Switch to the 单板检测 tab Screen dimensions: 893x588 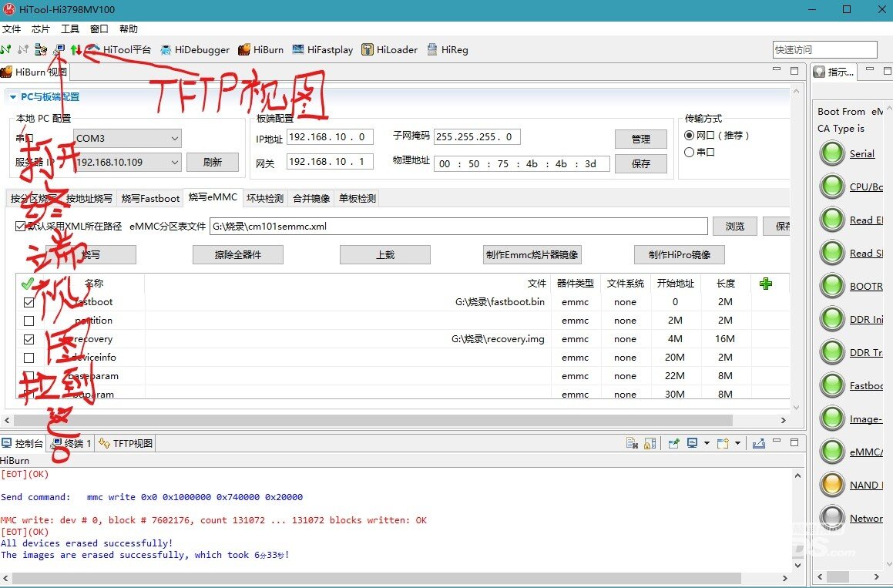pos(357,198)
